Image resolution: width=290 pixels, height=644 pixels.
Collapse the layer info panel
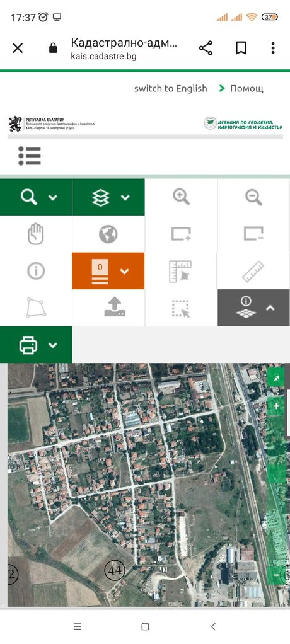[253, 308]
